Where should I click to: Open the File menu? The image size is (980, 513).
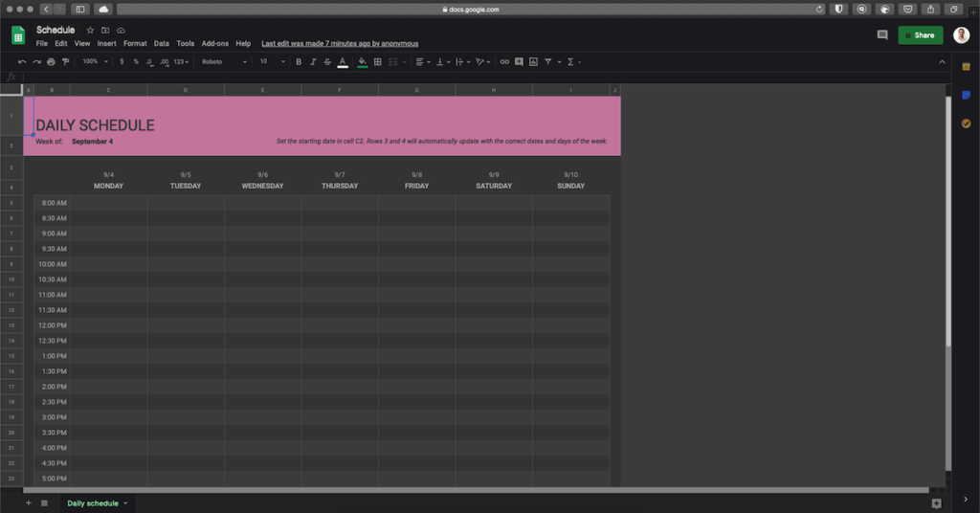42,44
